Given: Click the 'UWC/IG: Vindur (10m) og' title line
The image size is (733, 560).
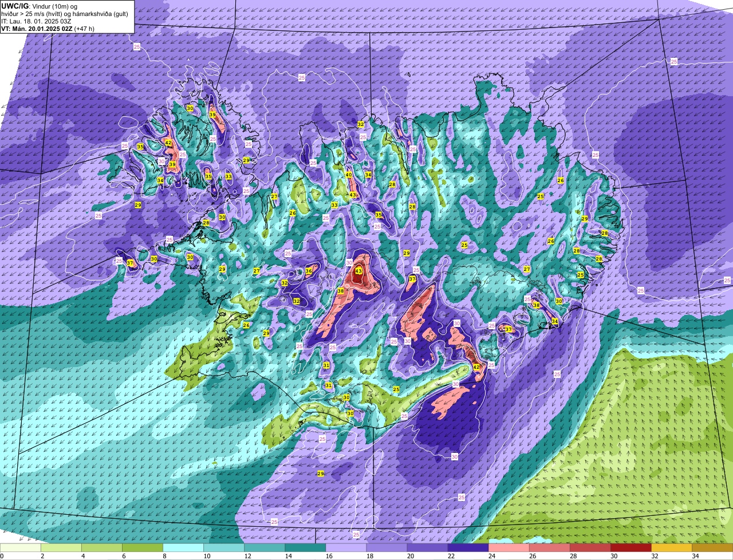Looking at the screenshot, I should [40, 6].
